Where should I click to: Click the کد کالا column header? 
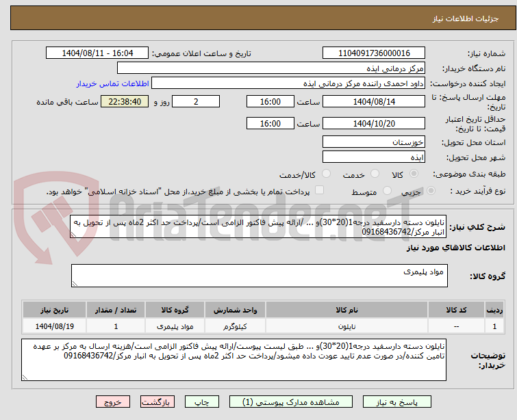click(x=456, y=310)
